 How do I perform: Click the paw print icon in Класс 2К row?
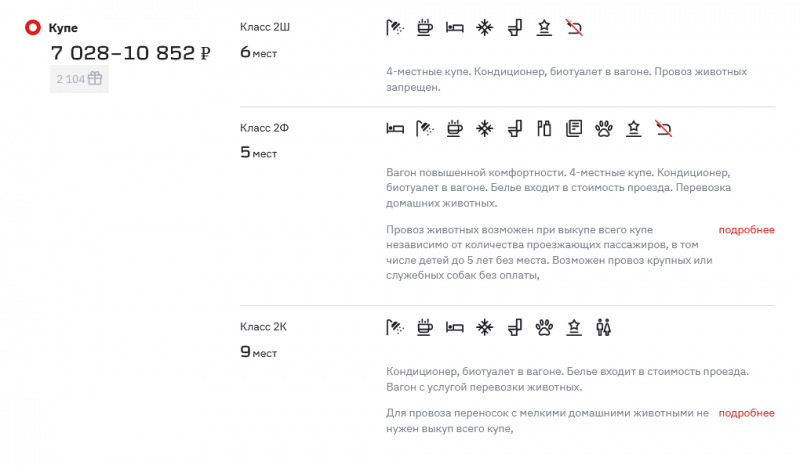pyautogui.click(x=544, y=326)
